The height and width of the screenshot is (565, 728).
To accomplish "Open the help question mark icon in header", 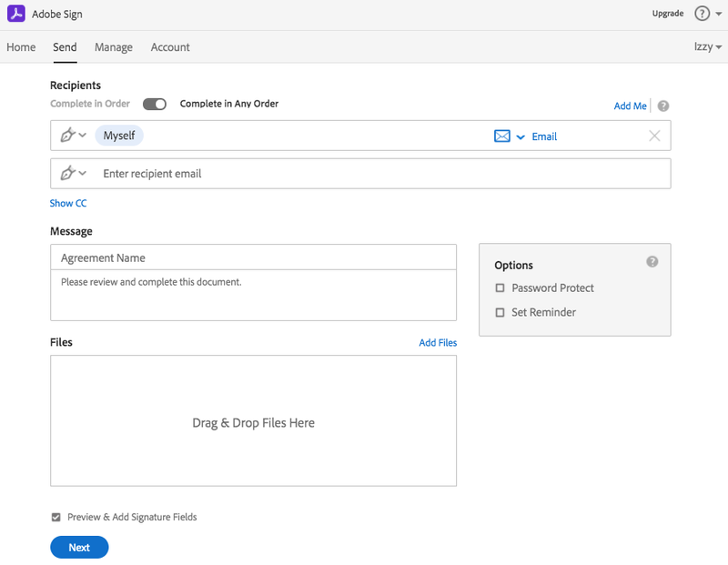I will point(702,14).
